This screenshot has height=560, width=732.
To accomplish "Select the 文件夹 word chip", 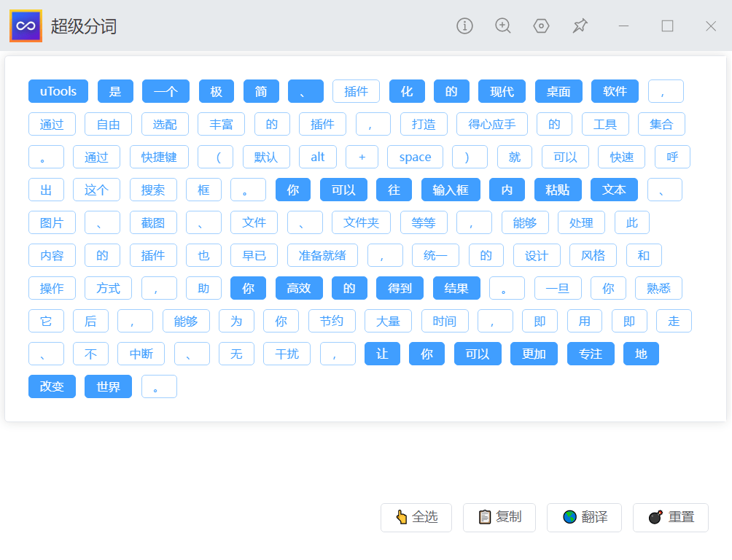I will point(361,223).
